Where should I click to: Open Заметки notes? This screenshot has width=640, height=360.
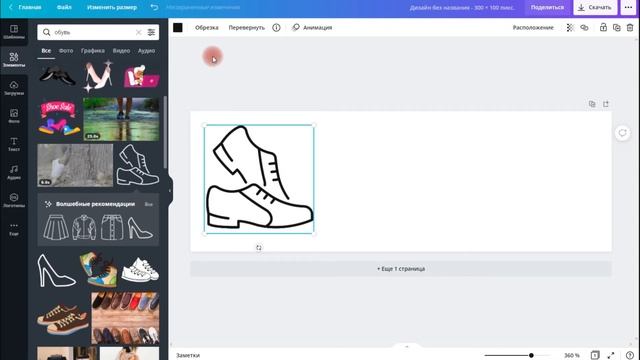pos(188,355)
